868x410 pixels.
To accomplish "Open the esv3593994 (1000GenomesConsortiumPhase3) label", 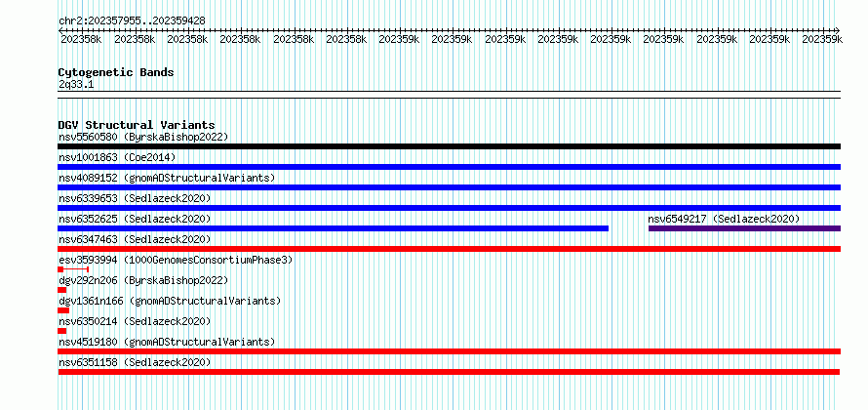I will click(176, 260).
